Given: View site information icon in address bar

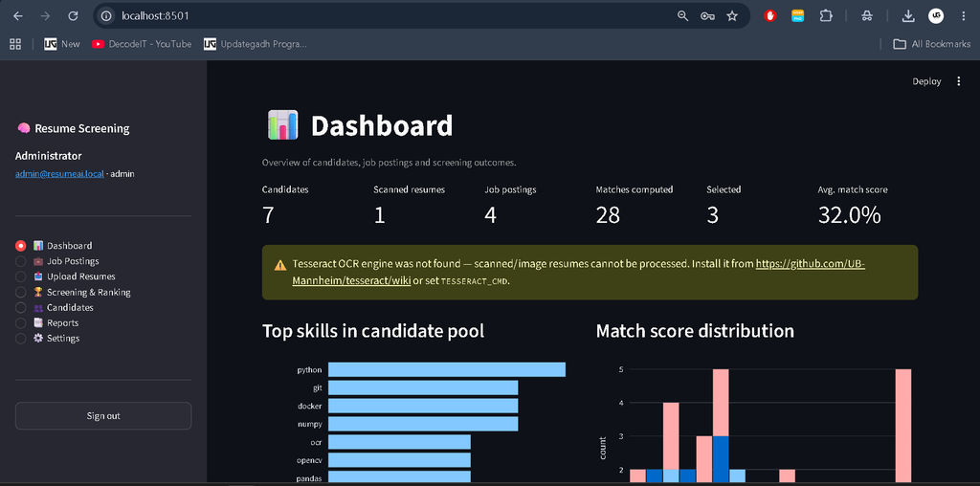Looking at the screenshot, I should [x=107, y=16].
